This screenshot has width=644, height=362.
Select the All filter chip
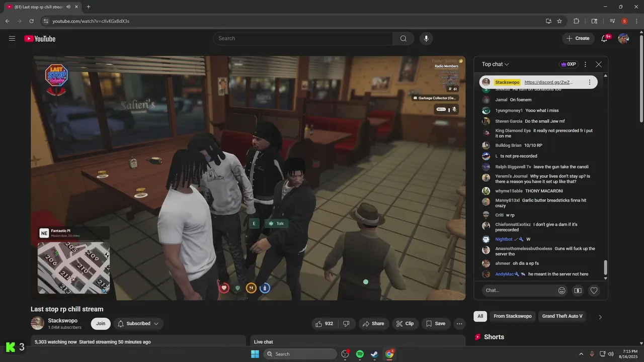click(480, 316)
